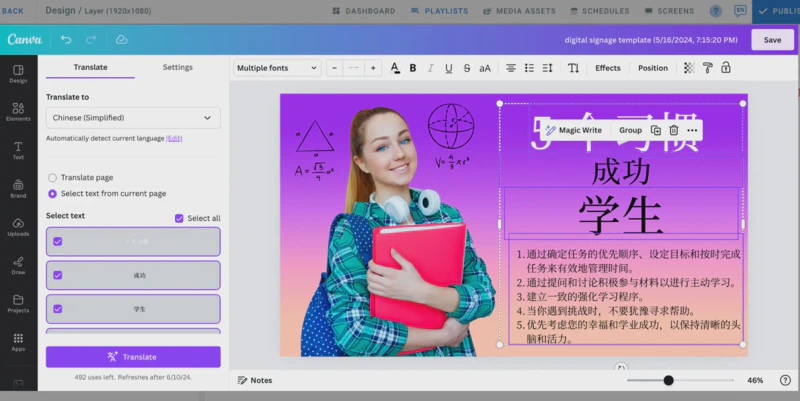Click the lock icon in toolbar
Image resolution: width=800 pixels, height=401 pixels.
pyautogui.click(x=726, y=68)
